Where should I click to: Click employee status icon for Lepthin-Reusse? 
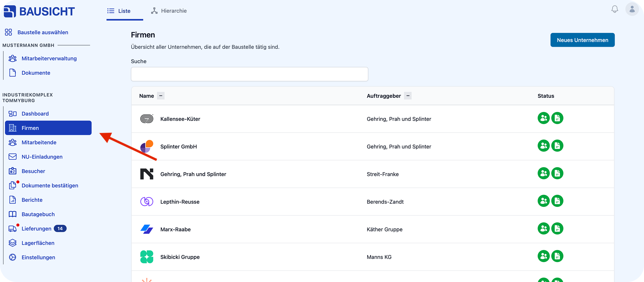544,201
